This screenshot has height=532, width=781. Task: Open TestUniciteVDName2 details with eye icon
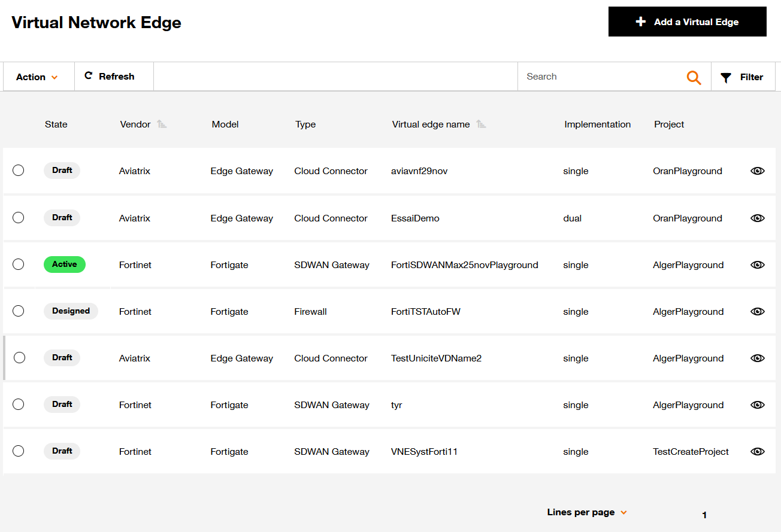757,358
